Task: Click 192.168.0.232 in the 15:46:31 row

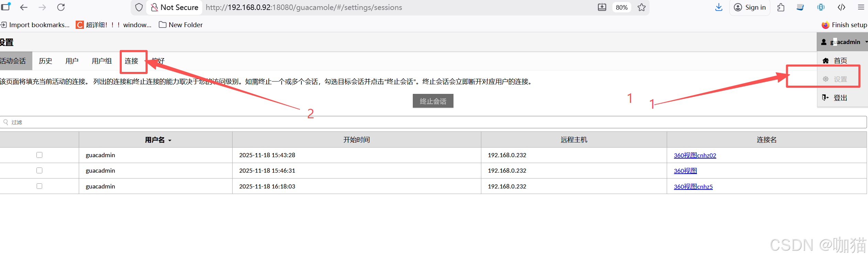Action: tap(507, 171)
